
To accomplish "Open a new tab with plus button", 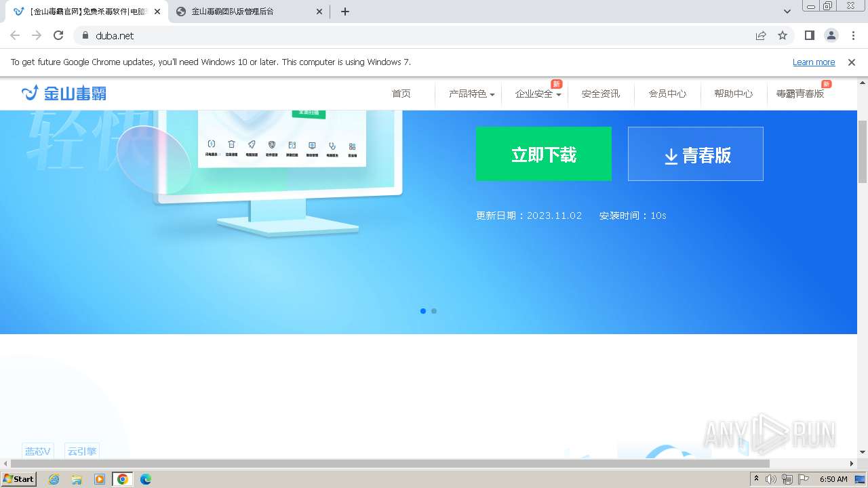I will tap(345, 12).
